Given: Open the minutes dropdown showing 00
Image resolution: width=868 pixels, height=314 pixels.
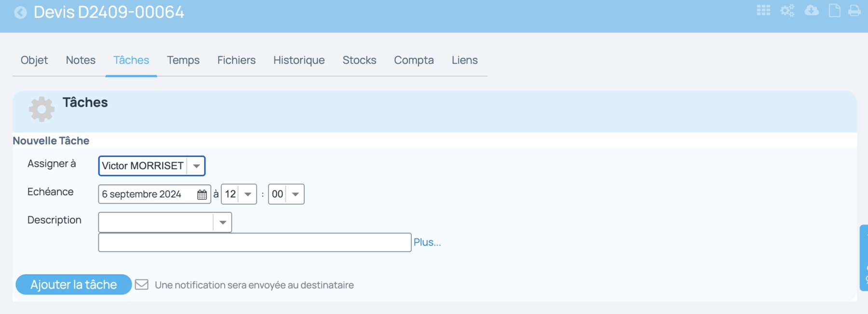Looking at the screenshot, I should [286, 194].
